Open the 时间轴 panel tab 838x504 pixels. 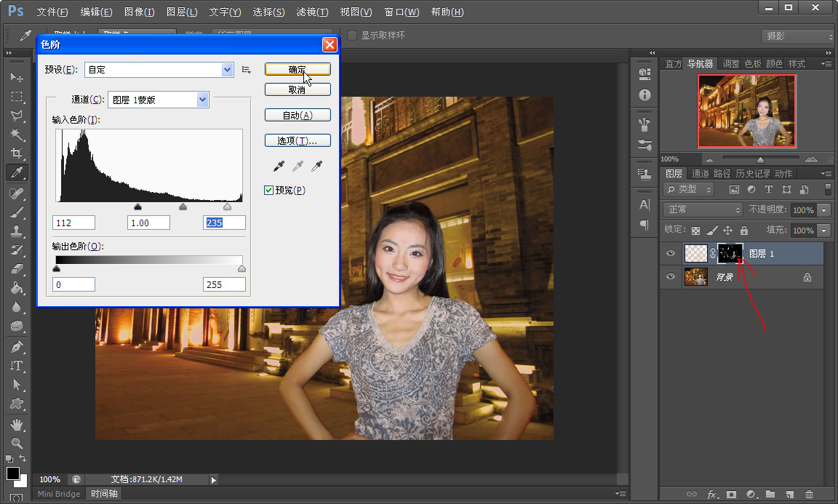pos(104,493)
